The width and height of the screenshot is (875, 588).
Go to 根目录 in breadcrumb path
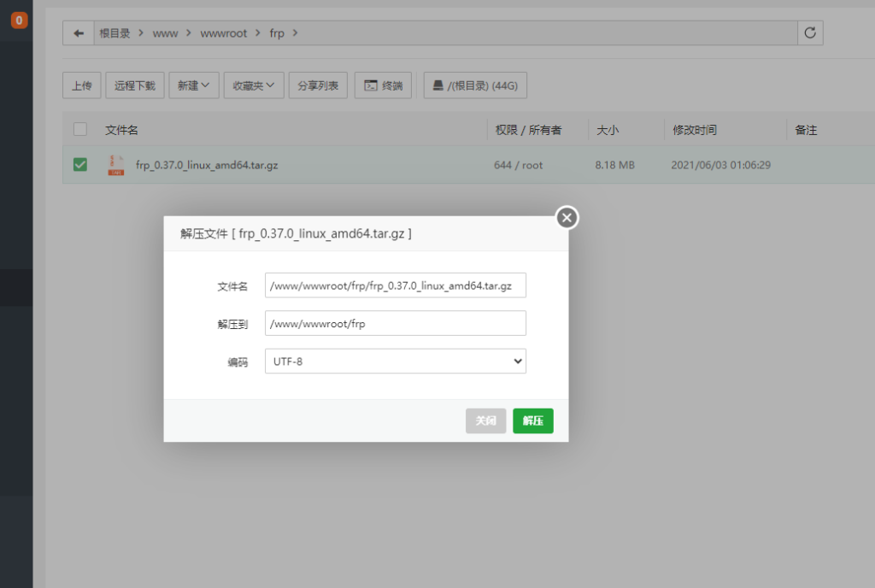(115, 33)
